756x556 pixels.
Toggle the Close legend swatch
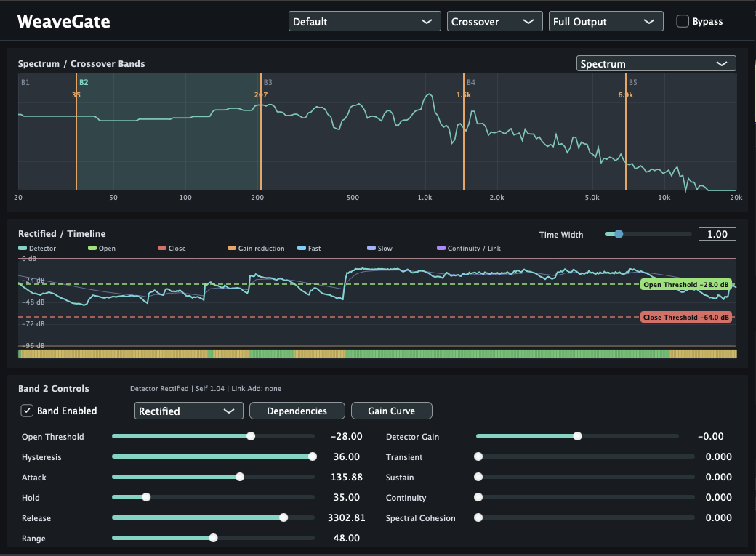(x=162, y=248)
